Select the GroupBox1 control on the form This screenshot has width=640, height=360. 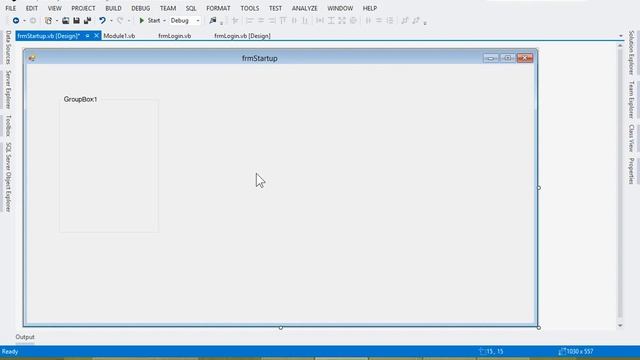(109, 165)
